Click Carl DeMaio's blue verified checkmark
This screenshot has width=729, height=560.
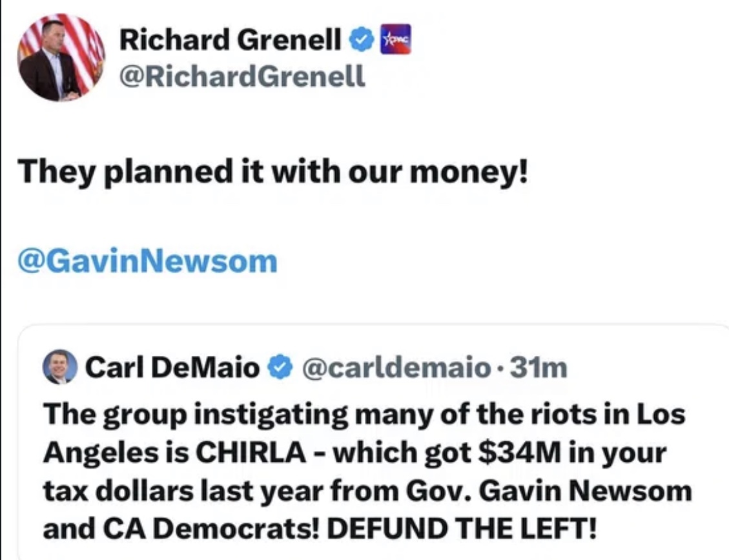[278, 368]
